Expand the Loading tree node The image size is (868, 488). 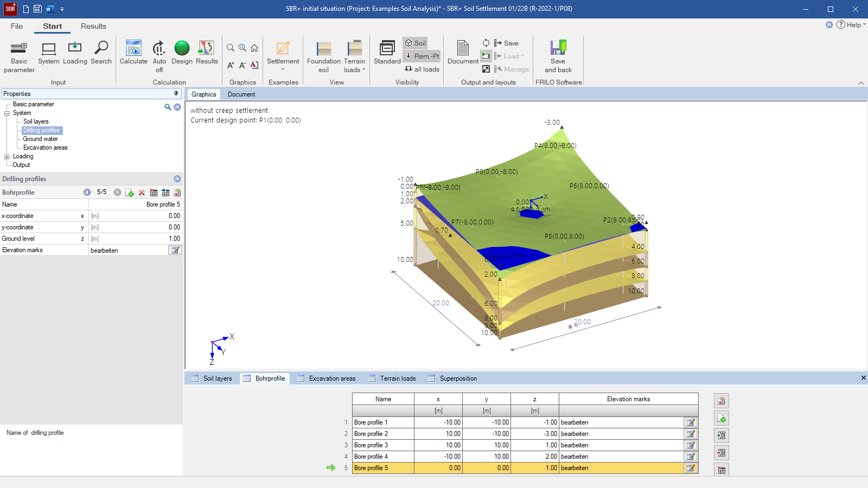(7, 157)
